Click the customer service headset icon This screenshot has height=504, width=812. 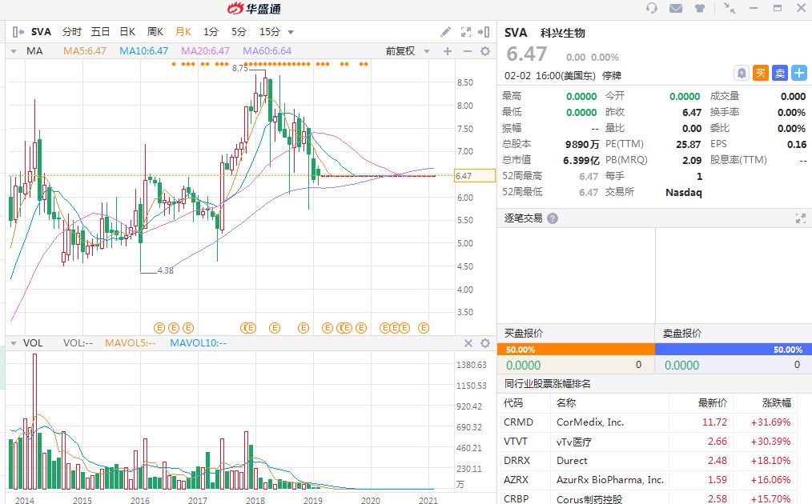[652, 9]
